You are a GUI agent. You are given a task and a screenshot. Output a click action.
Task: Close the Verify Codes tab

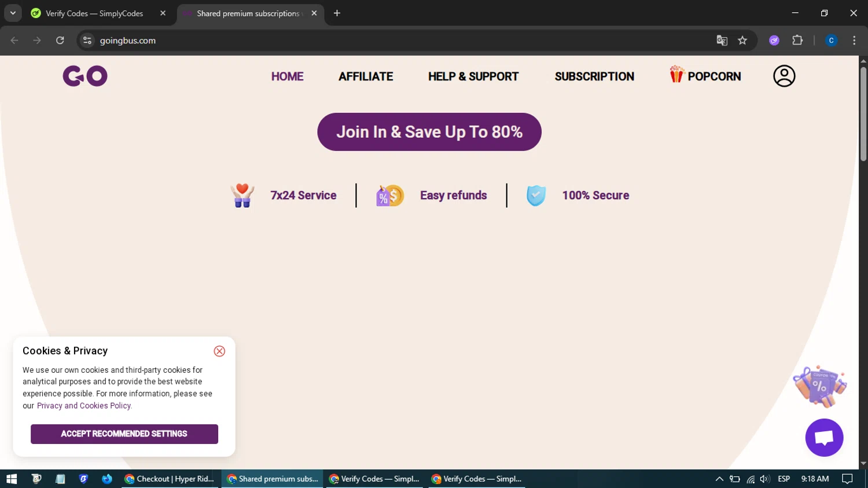pyautogui.click(x=163, y=13)
